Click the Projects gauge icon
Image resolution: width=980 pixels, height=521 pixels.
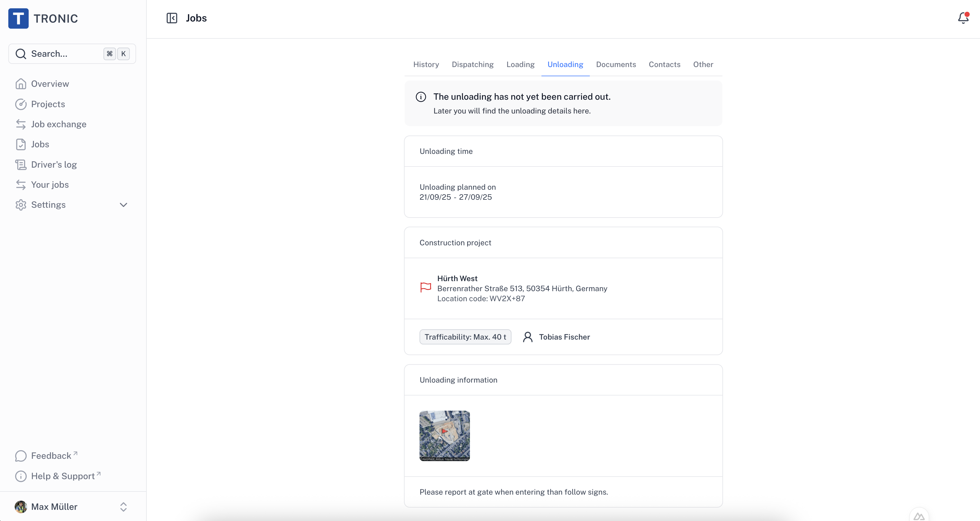pos(21,104)
